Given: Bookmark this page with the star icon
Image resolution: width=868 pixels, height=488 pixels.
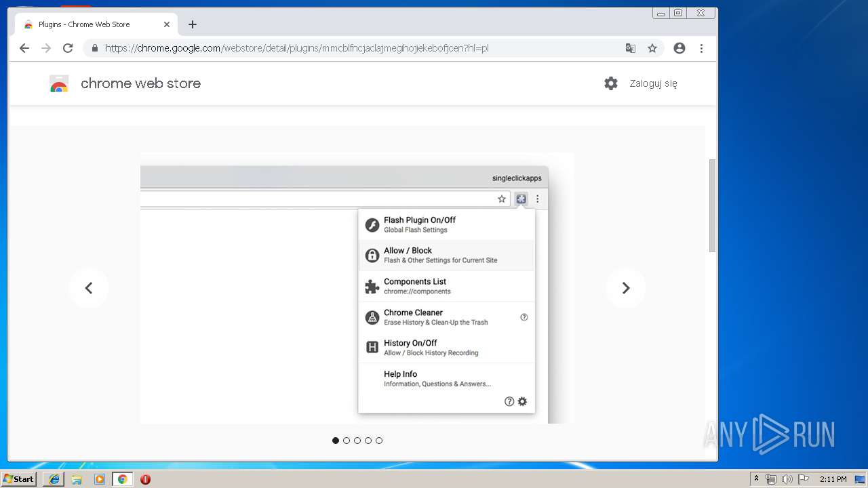Looking at the screenshot, I should tap(652, 48).
